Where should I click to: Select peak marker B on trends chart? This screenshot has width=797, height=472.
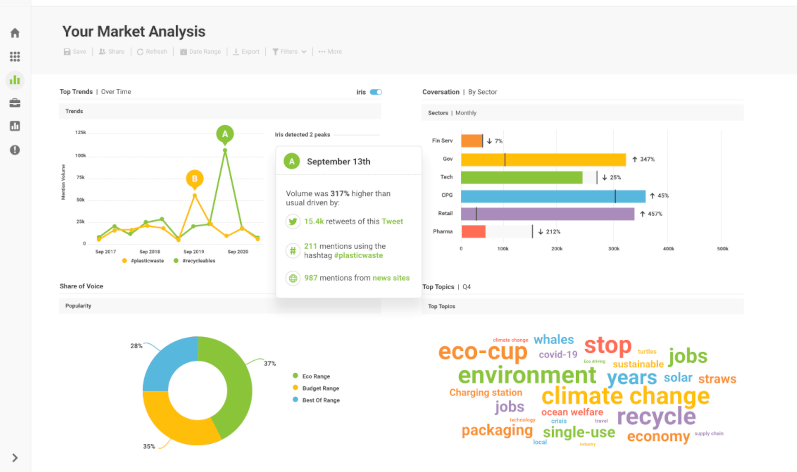tap(195, 178)
